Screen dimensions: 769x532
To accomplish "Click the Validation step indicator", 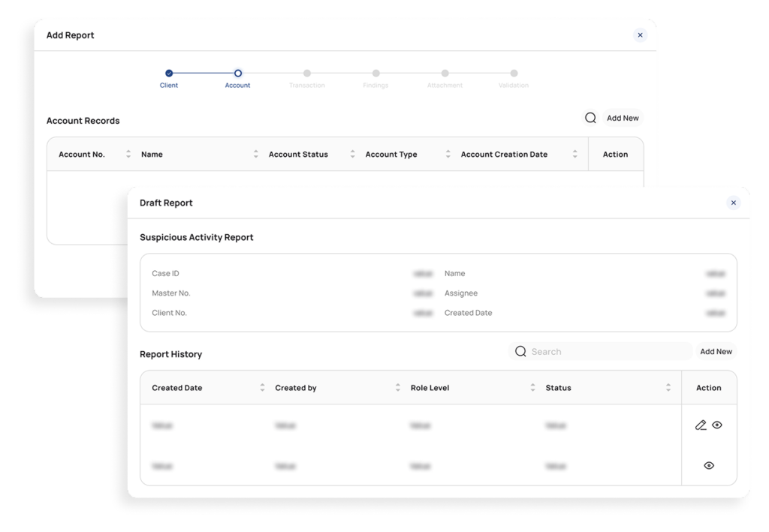I will (x=514, y=74).
